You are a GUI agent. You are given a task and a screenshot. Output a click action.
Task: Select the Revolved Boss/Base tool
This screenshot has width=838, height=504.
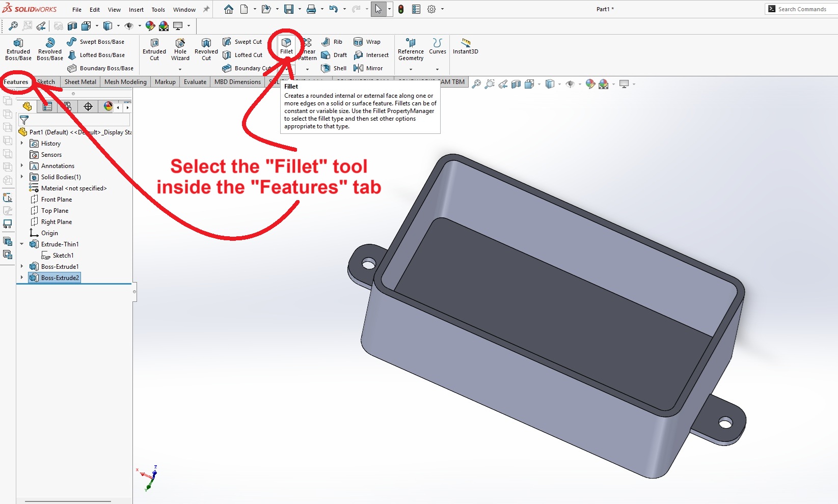click(x=50, y=49)
